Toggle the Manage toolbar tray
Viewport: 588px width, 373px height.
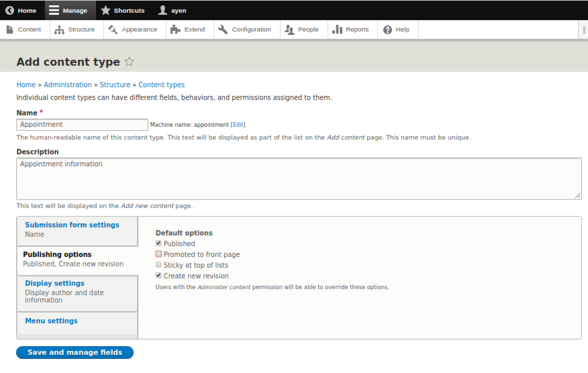tap(70, 10)
